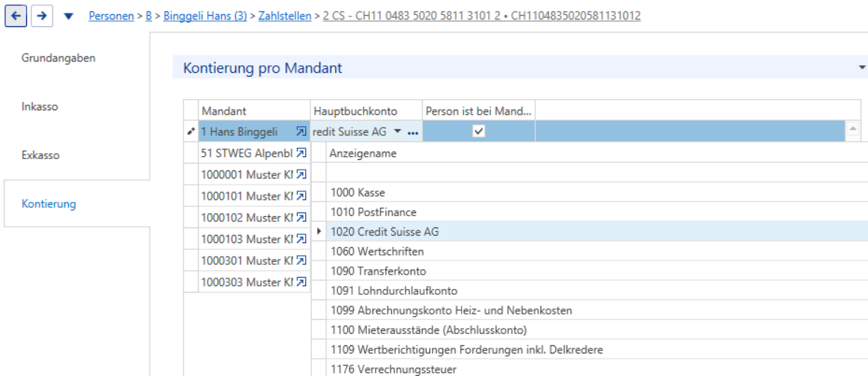Choose 1100 Mieterausstände (Abschlusskonto)
Viewport: 868px width, 376px height.
click(597, 330)
